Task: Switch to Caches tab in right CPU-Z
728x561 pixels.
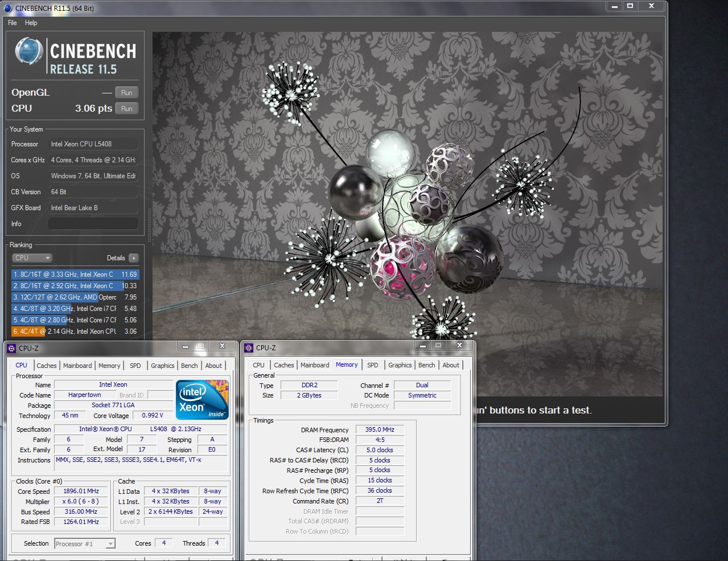Action: pos(284,365)
